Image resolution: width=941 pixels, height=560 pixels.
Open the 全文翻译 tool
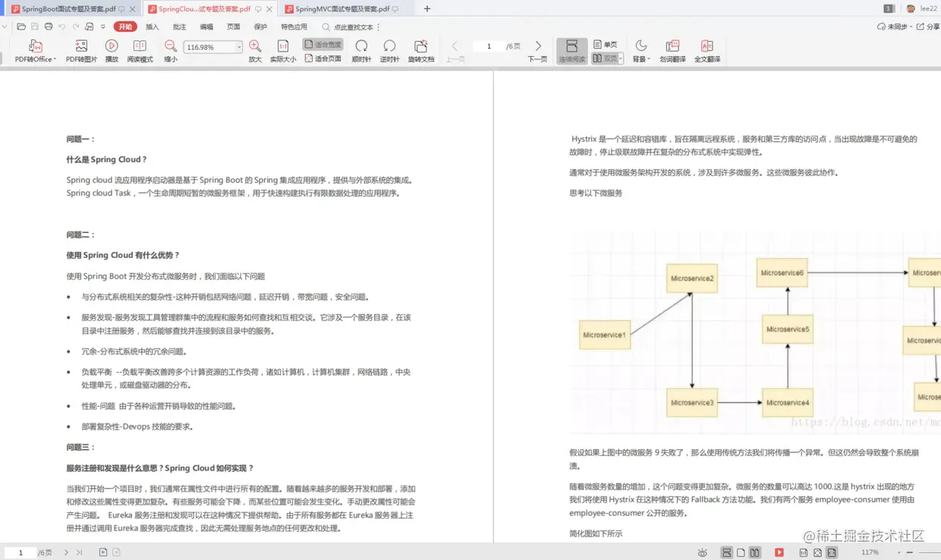tap(707, 51)
